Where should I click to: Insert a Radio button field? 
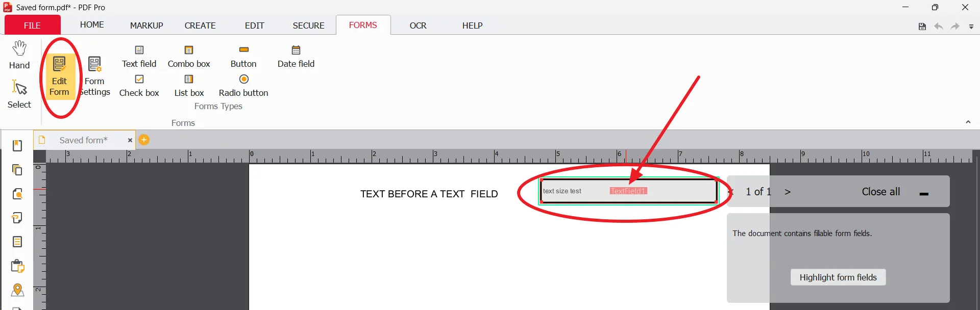click(x=243, y=86)
